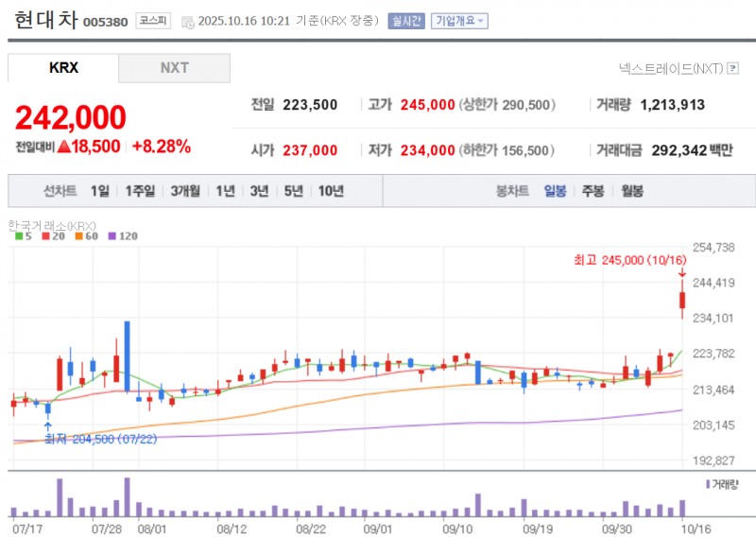Viewport: 756px width, 538px height.
Task: Open the 넥스트레이드(NXT) help question icon
Action: click(731, 68)
